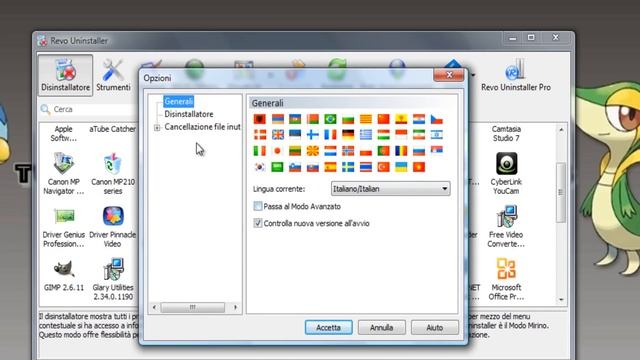This screenshot has height=360, width=640.
Task: Choose the France flag
Action: pos(330,135)
